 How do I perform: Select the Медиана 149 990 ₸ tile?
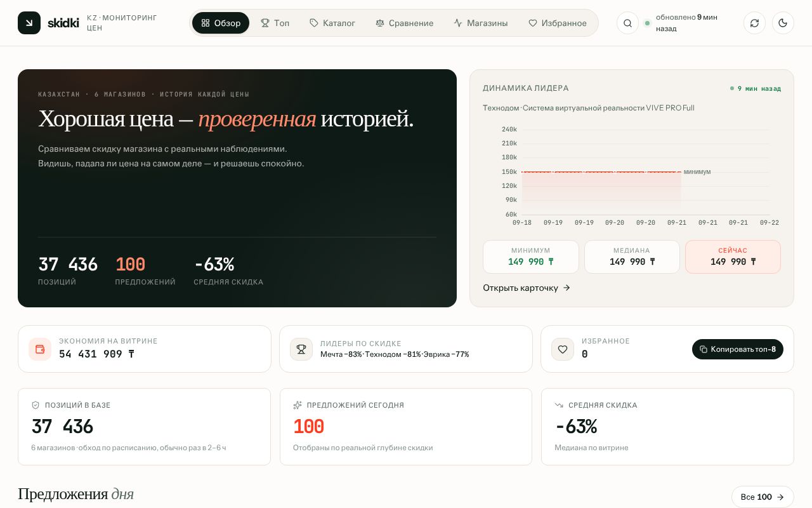tap(632, 257)
